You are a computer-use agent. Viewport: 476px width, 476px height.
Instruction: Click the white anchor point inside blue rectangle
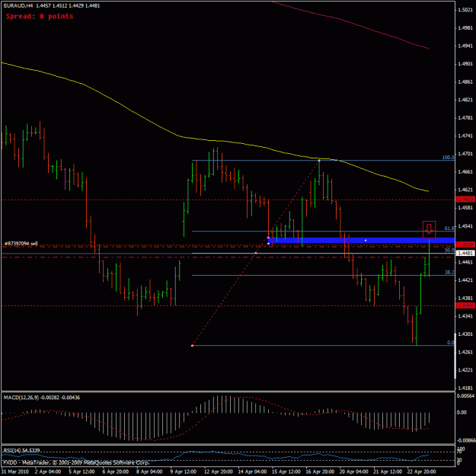pyautogui.click(x=366, y=241)
